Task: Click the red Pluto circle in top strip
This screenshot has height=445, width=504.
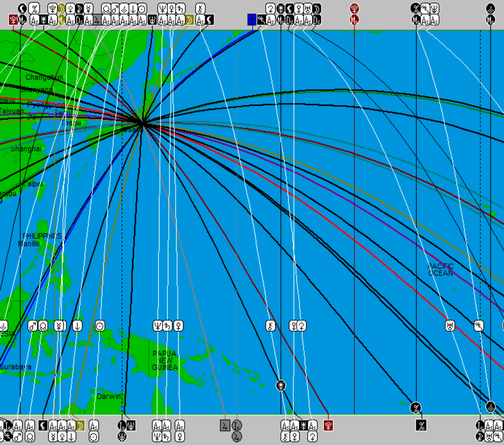Action: coord(354,8)
